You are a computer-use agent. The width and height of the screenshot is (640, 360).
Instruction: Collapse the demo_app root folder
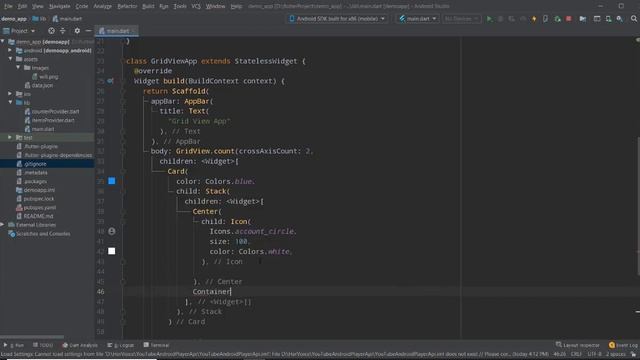(x=3, y=42)
